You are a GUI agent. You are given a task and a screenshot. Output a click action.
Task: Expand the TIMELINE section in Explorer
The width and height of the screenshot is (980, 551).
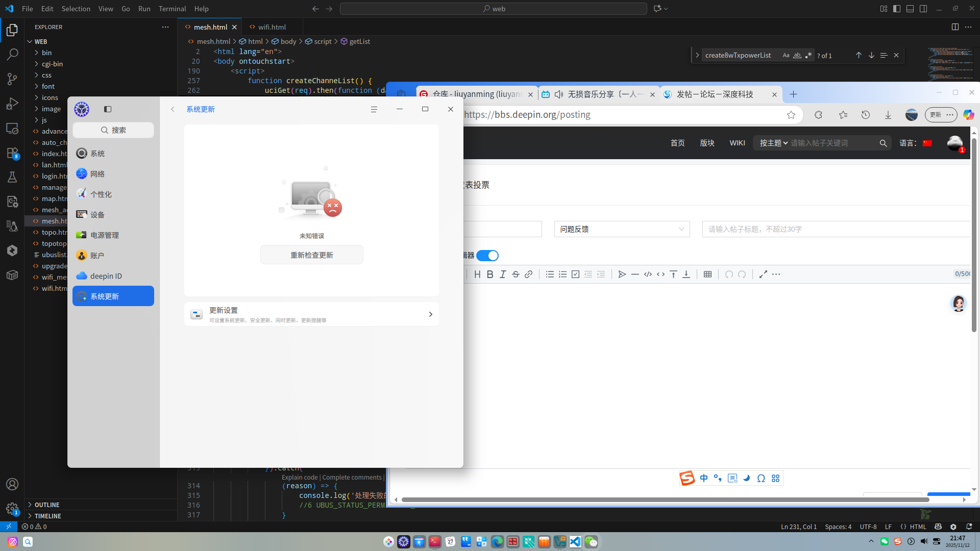point(48,516)
